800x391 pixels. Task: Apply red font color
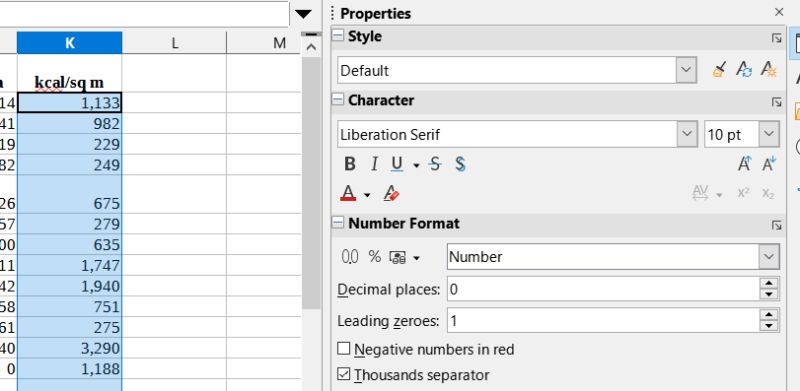(348, 193)
